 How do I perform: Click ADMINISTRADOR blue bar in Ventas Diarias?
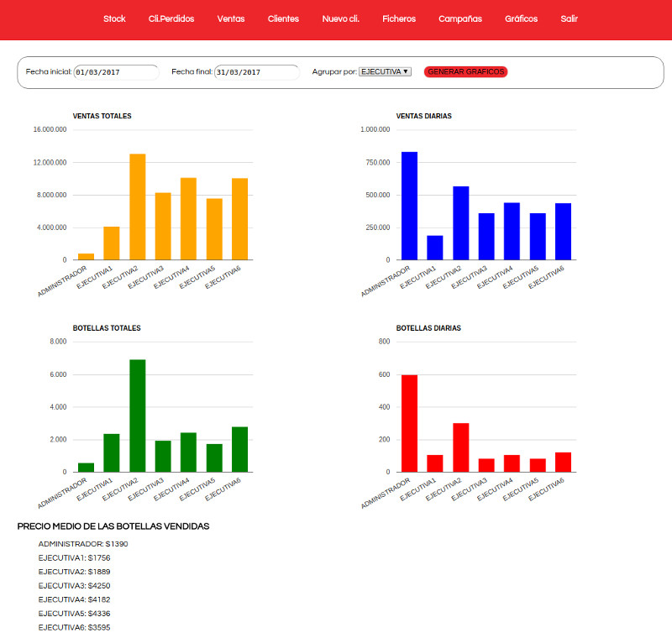(x=409, y=206)
